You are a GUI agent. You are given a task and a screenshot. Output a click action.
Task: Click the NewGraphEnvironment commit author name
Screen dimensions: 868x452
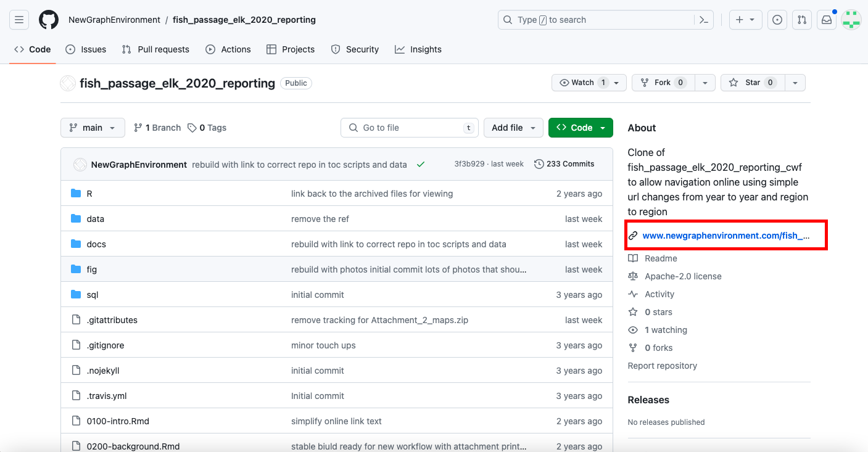coord(139,165)
